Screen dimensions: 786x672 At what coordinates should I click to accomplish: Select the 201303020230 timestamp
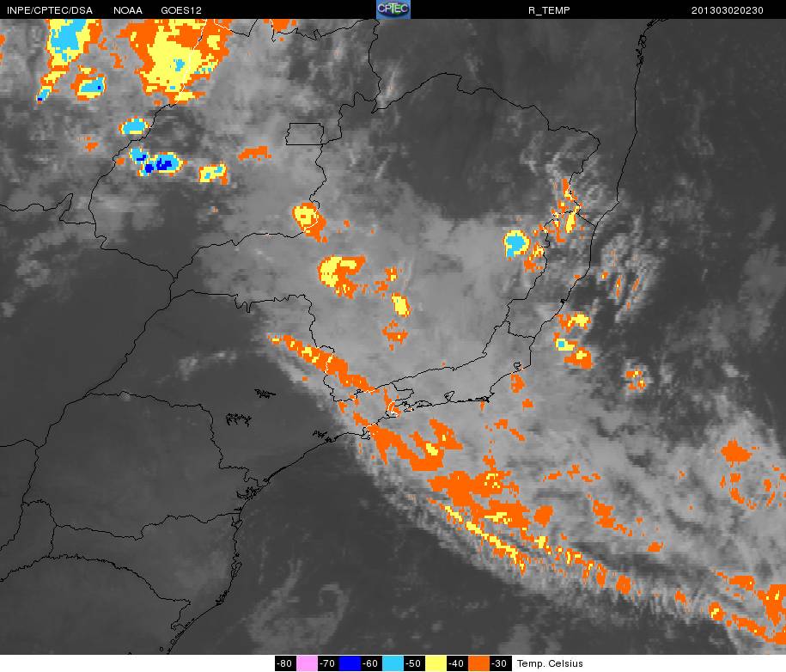728,10
